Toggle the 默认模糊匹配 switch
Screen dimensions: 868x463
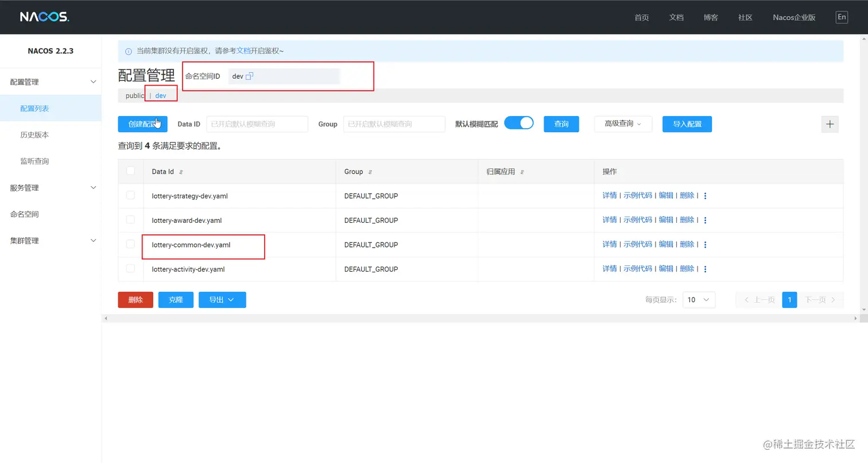point(519,123)
